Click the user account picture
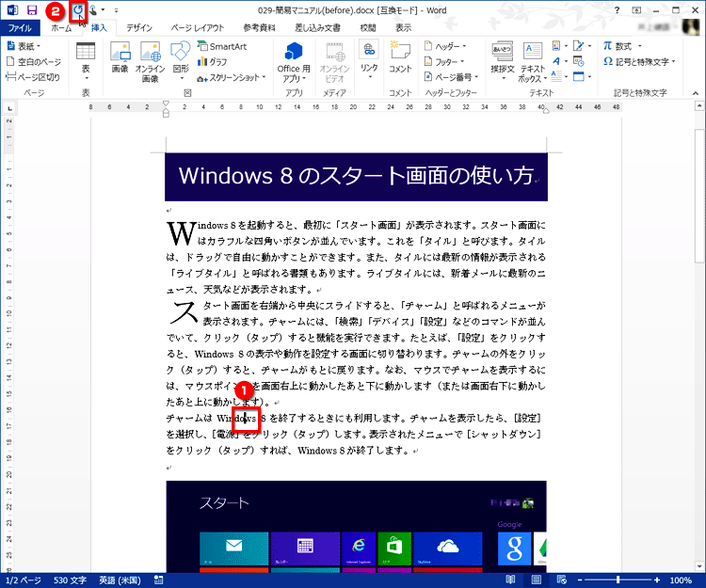The width and height of the screenshot is (706, 588). coord(690,27)
